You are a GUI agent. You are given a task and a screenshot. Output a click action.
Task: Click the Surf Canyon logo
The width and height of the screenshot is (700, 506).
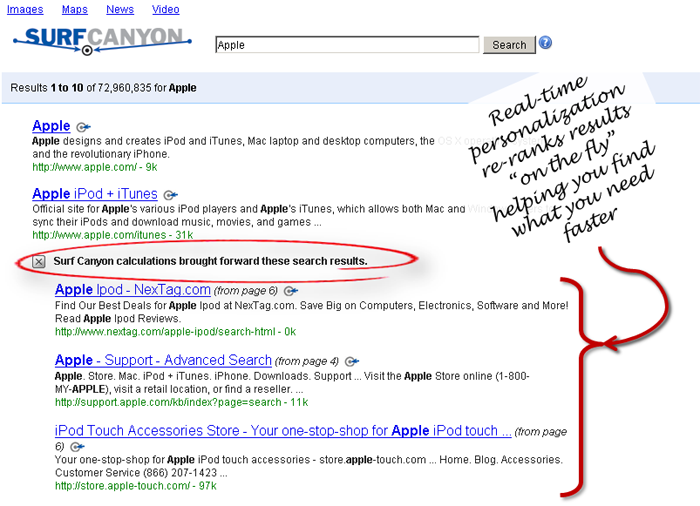(x=103, y=41)
